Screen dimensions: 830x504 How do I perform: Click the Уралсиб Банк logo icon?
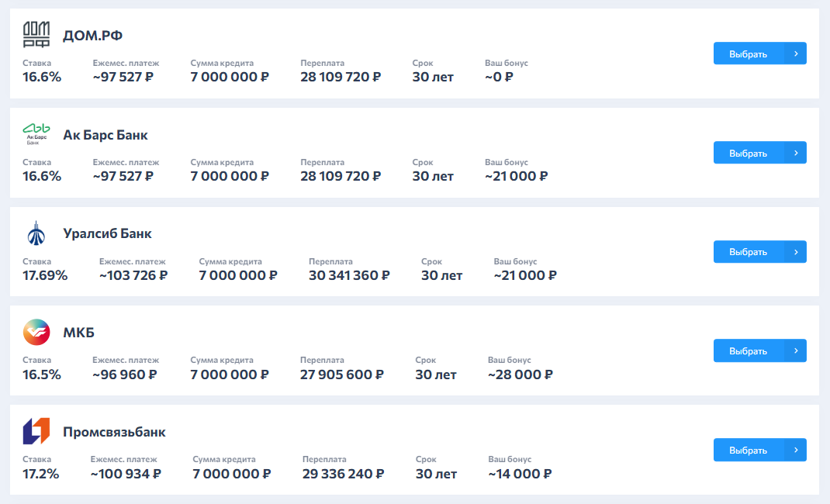click(x=36, y=233)
